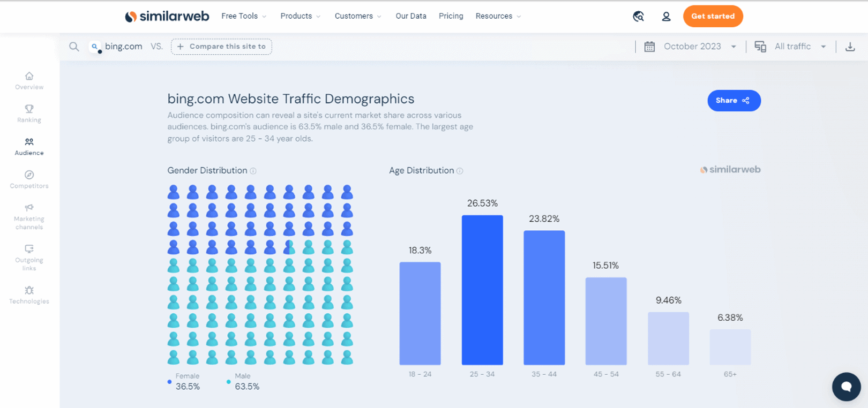The width and height of the screenshot is (868, 408).
Task: Click the 9.46% value label
Action: click(x=668, y=300)
